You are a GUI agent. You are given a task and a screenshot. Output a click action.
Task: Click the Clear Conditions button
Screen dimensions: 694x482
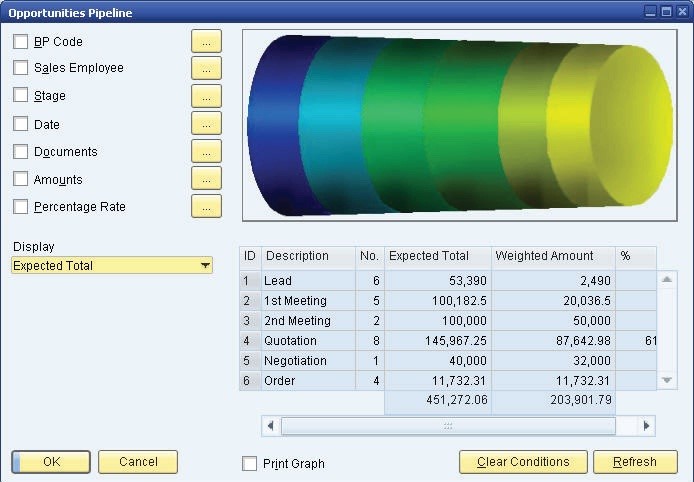pyautogui.click(x=522, y=462)
